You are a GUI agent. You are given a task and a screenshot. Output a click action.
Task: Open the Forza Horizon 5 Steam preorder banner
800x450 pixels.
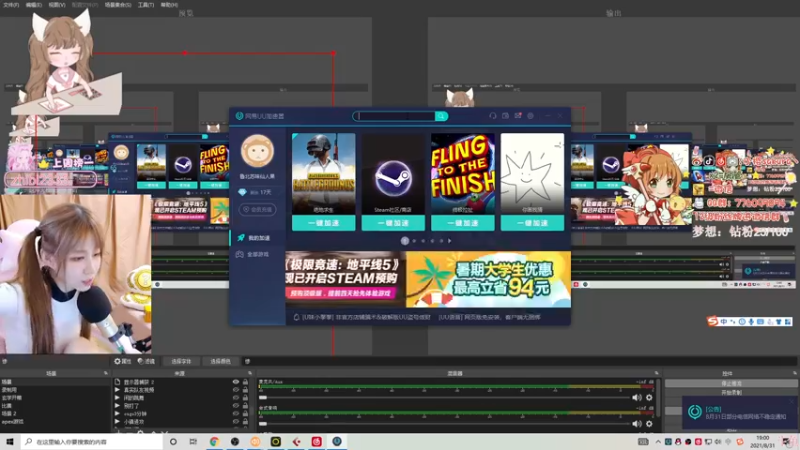[345, 279]
